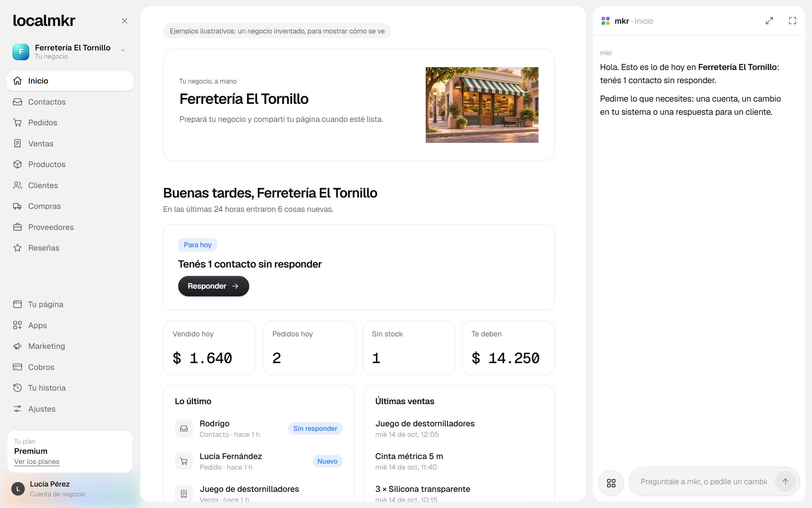Click the Tu página window icon
The width and height of the screenshot is (812, 508).
17,304
